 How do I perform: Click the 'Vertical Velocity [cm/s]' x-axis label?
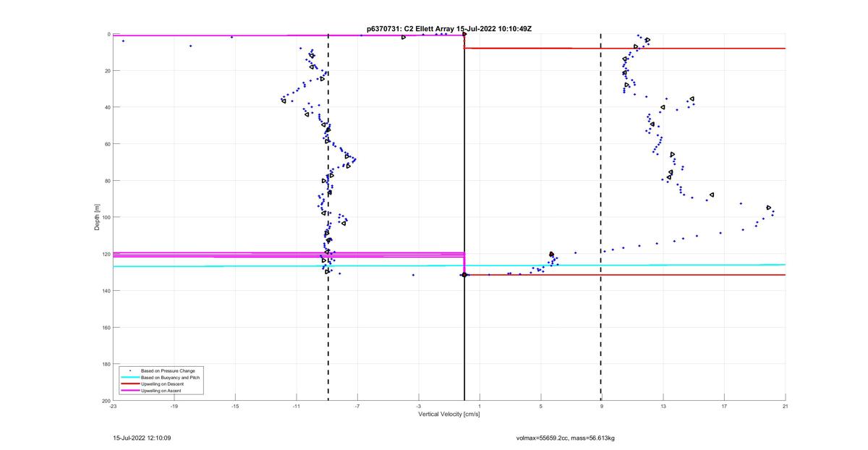(x=449, y=415)
